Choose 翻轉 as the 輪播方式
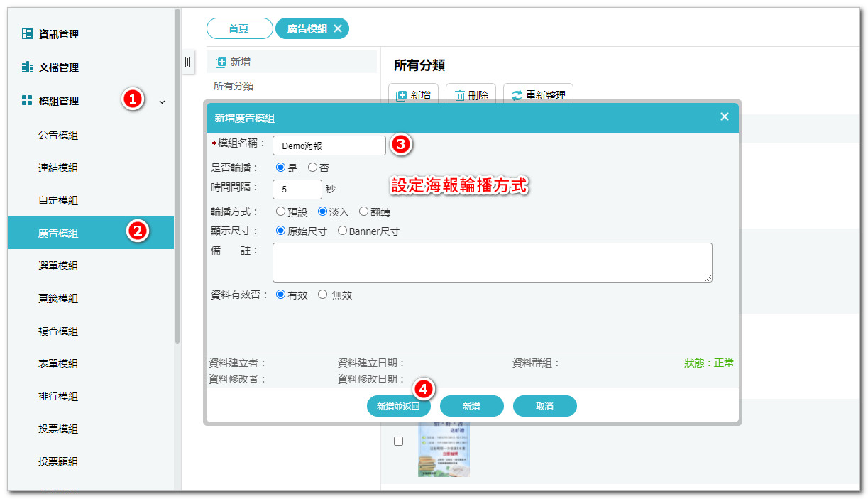Screen dimensions: 868x499 coord(363,212)
